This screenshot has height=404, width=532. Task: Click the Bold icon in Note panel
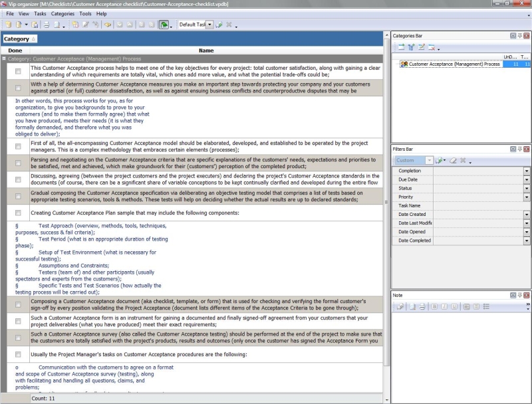coord(433,306)
